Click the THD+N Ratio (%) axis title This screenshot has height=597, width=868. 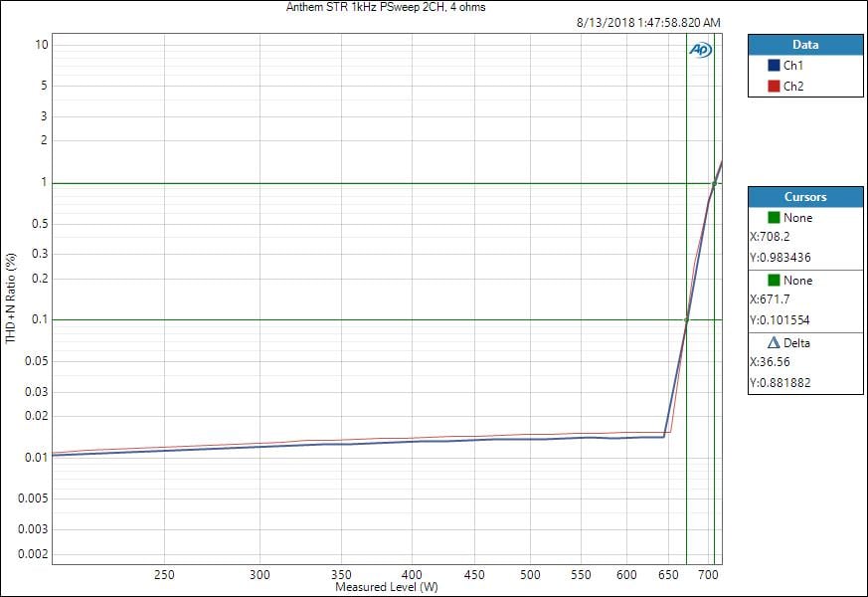point(11,298)
